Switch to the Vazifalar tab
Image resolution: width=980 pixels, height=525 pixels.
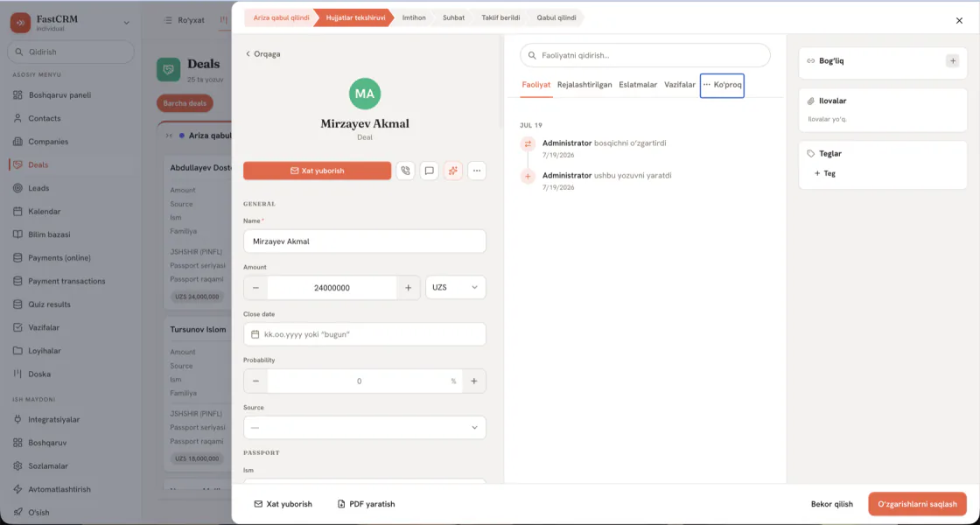point(680,84)
